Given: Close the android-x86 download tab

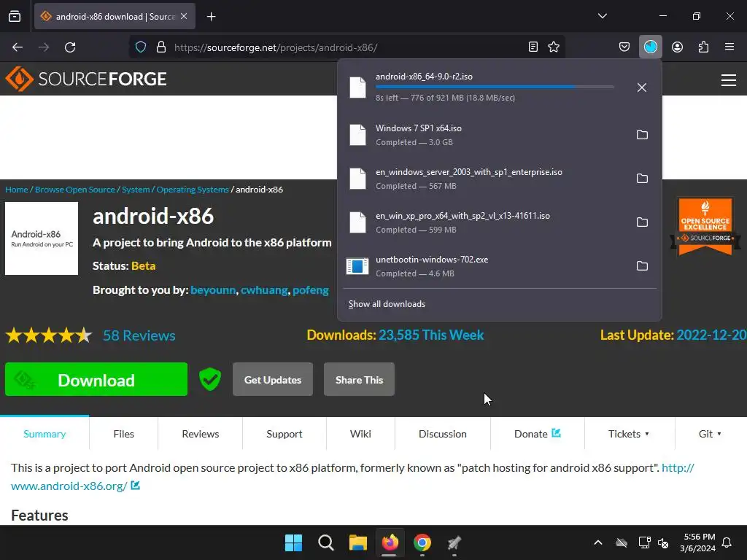Looking at the screenshot, I should coord(184,16).
